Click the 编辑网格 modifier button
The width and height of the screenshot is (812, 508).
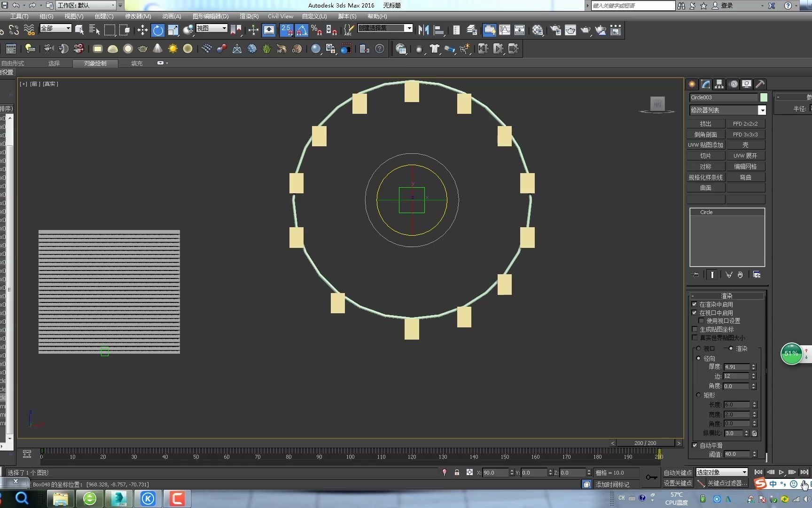[x=745, y=167]
